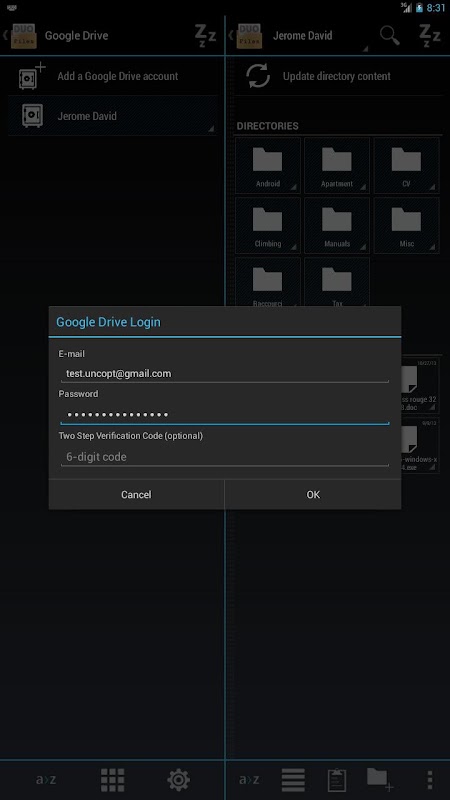Cancel the Google Drive Login dialog
This screenshot has height=800, width=450.
point(136,494)
